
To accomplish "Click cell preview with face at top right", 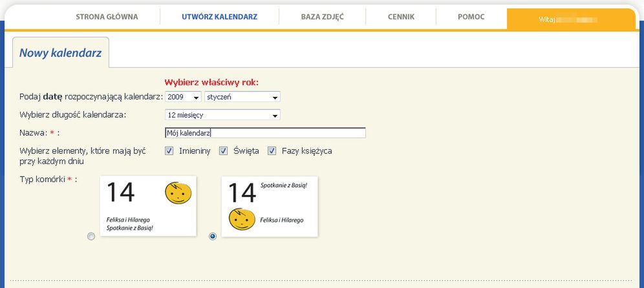I will (x=148, y=206).
